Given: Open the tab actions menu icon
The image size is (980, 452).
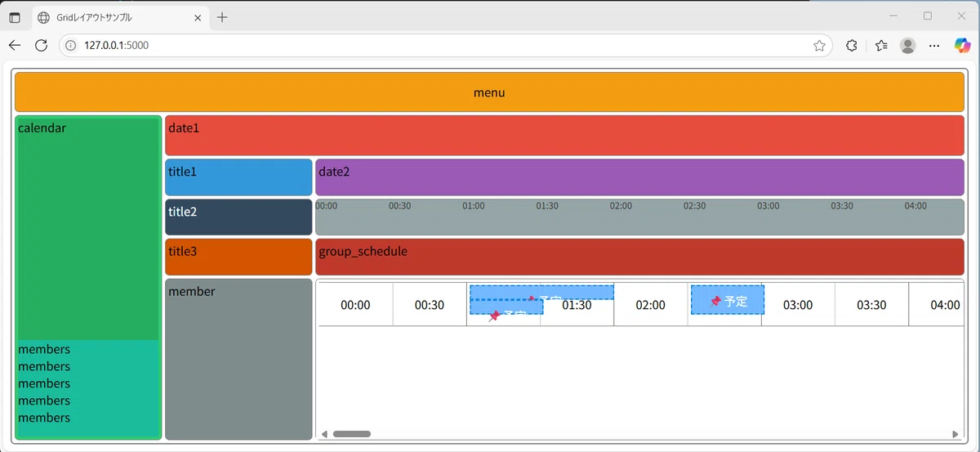Looking at the screenshot, I should (x=15, y=17).
